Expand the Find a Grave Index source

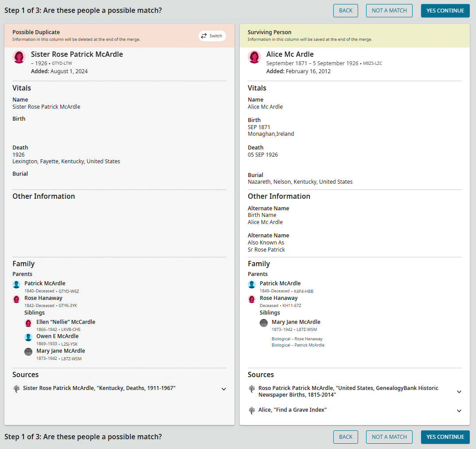[x=459, y=411]
